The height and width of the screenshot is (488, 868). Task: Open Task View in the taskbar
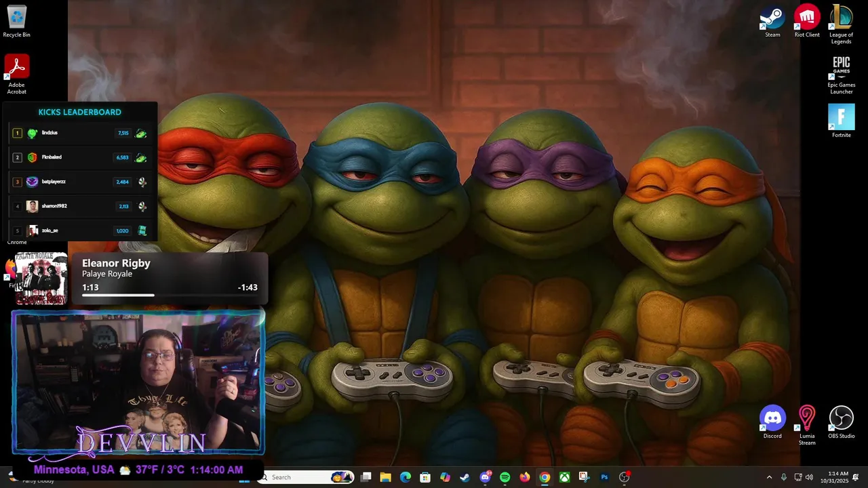coord(366,477)
